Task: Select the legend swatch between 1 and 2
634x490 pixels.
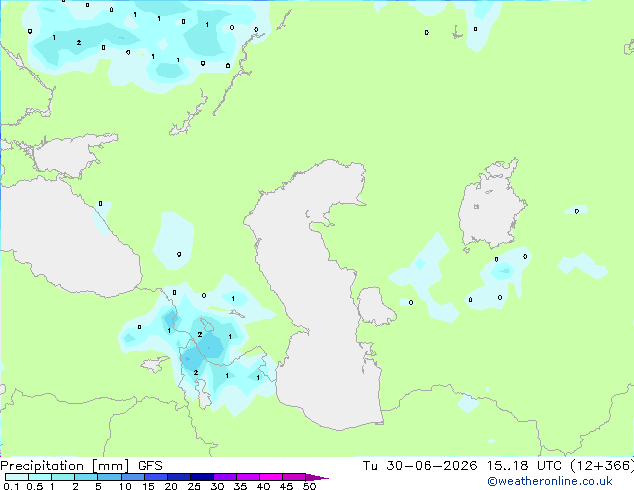Action: (63, 477)
